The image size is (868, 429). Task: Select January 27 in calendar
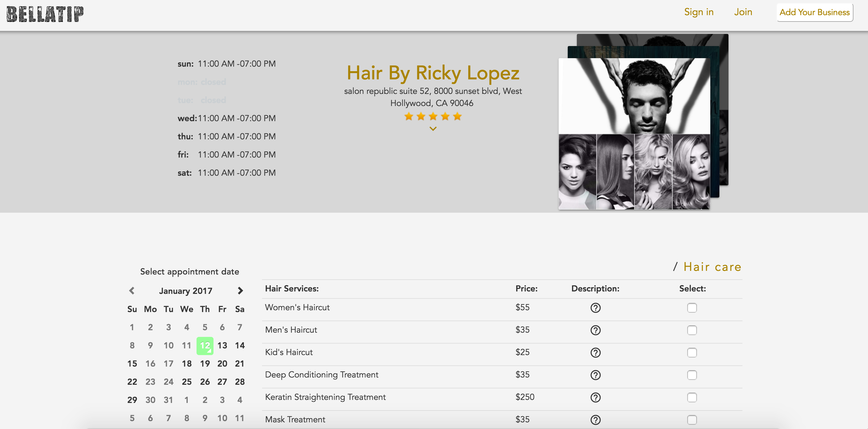coord(222,382)
